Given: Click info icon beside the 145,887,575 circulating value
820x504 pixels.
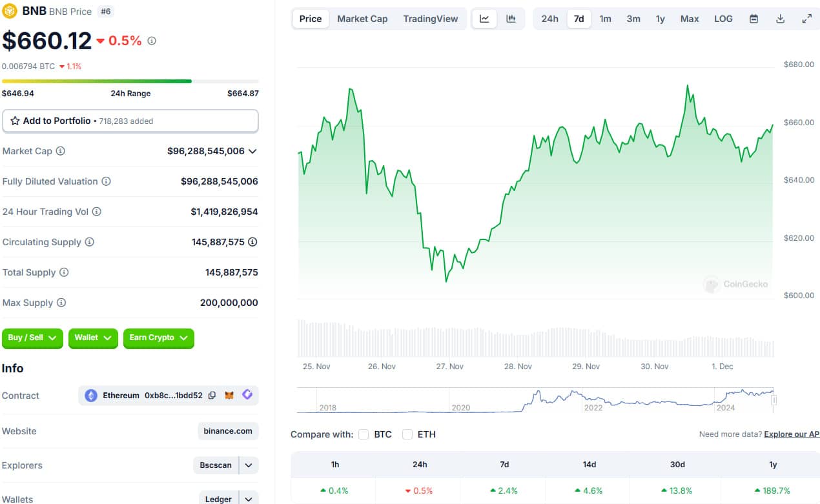Looking at the screenshot, I should point(252,242).
